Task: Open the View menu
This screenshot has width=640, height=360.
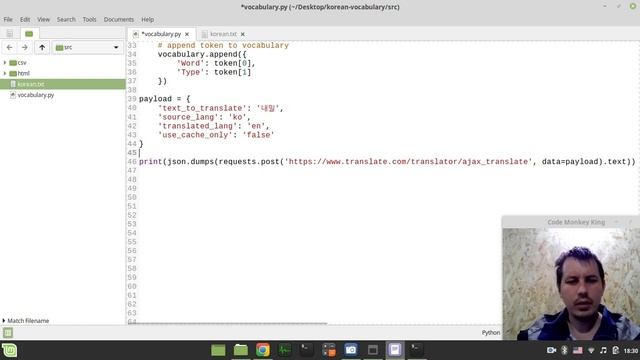Action: click(43, 20)
